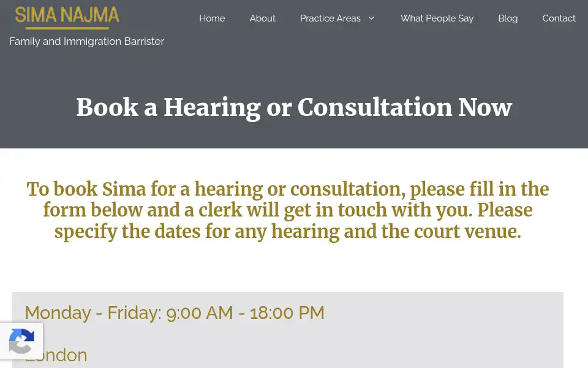Click the Monday - Friday label text

[x=93, y=313]
